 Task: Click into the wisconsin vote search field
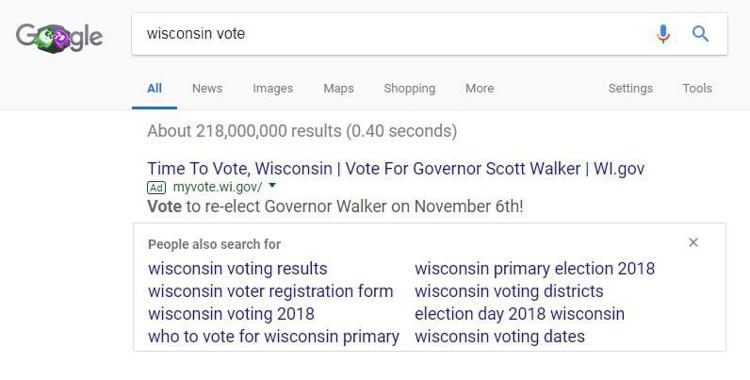(392, 34)
